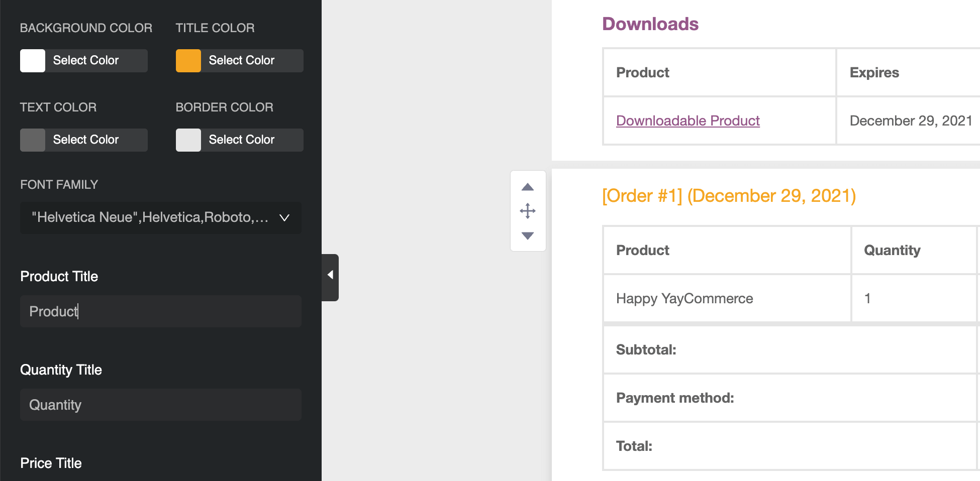The height and width of the screenshot is (481, 980).
Task: Select the Happy YayCommerce table row
Action: click(x=684, y=298)
